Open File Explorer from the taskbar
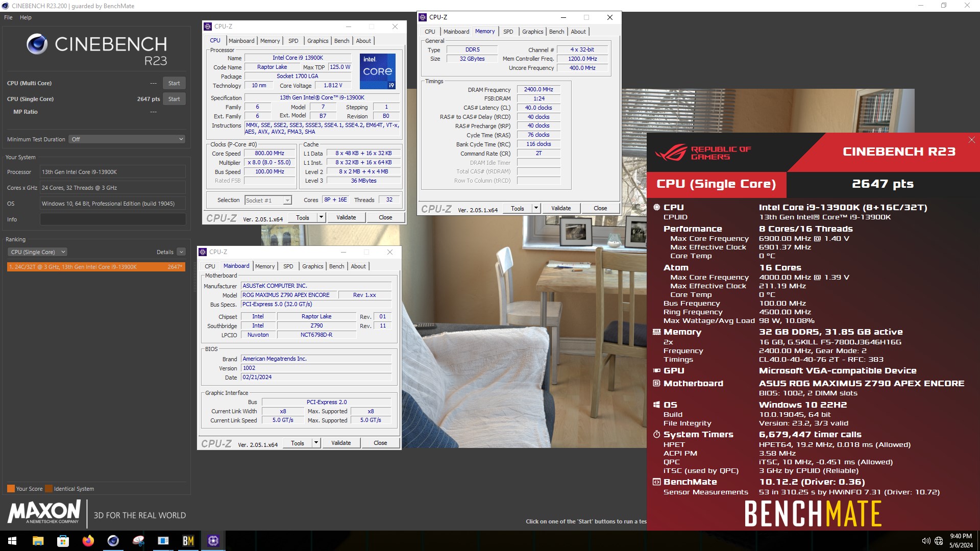Viewport: 980px width, 551px height. pos(38,541)
